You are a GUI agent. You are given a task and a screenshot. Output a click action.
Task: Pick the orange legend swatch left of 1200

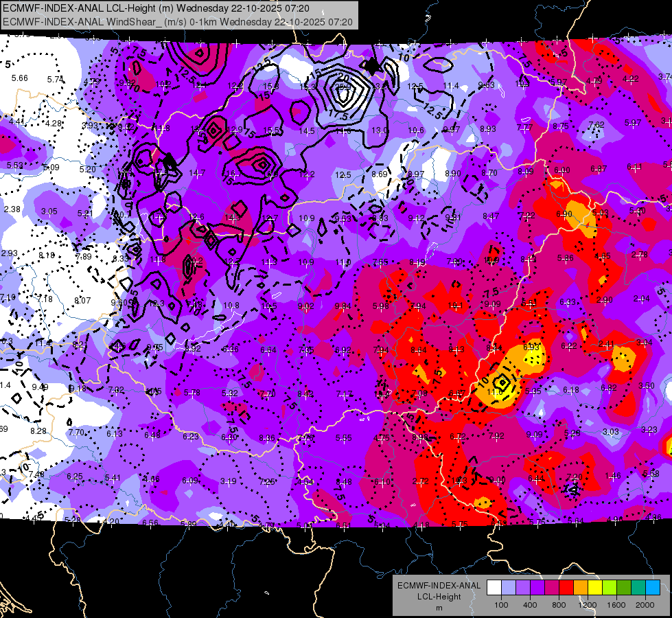pos(581,588)
